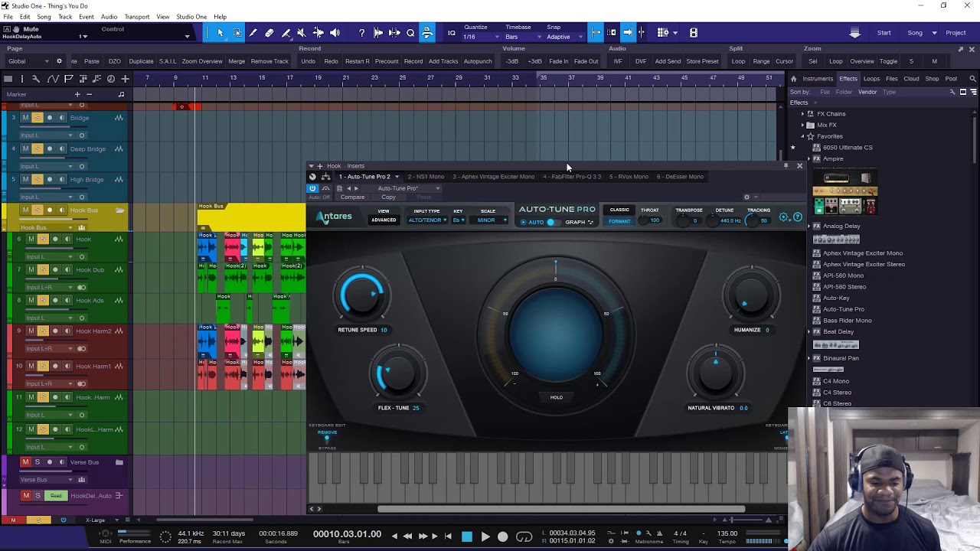Select the Bend tool
This screenshot has width=980, height=551.
tap(318, 33)
